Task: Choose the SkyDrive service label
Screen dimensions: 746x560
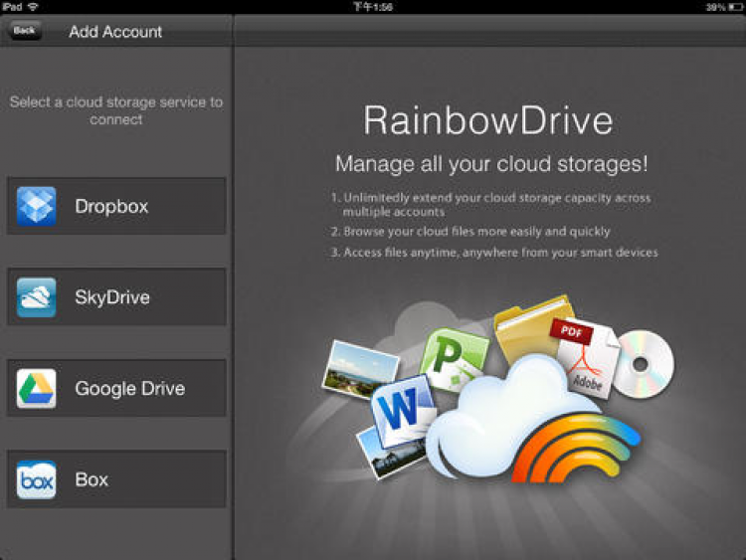Action: 112,297
